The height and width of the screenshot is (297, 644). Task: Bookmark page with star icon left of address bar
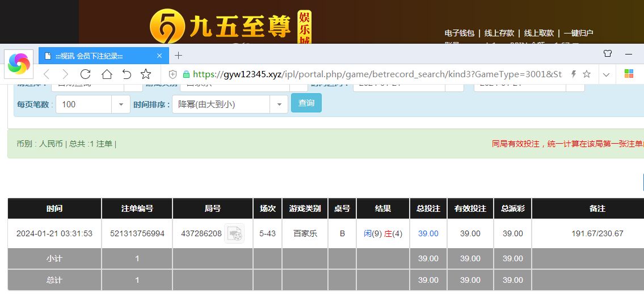point(146,74)
